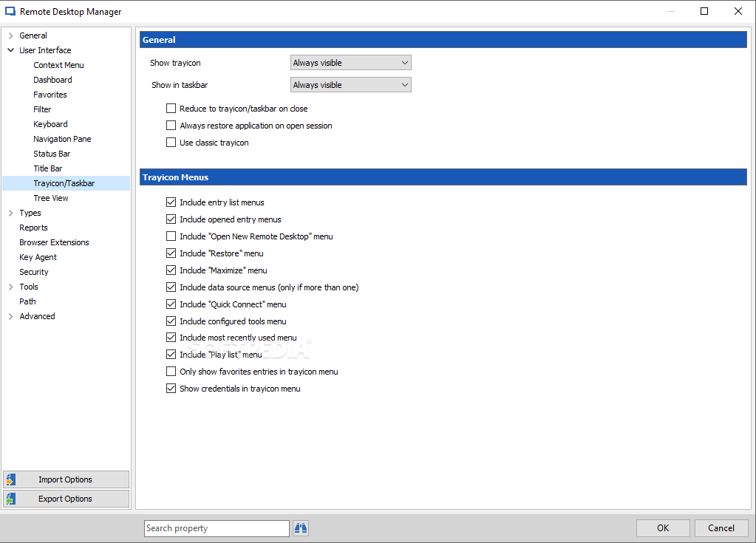This screenshot has width=756, height=543.
Task: Enable Only show favorites entries in trayicon menu
Action: coord(171,372)
